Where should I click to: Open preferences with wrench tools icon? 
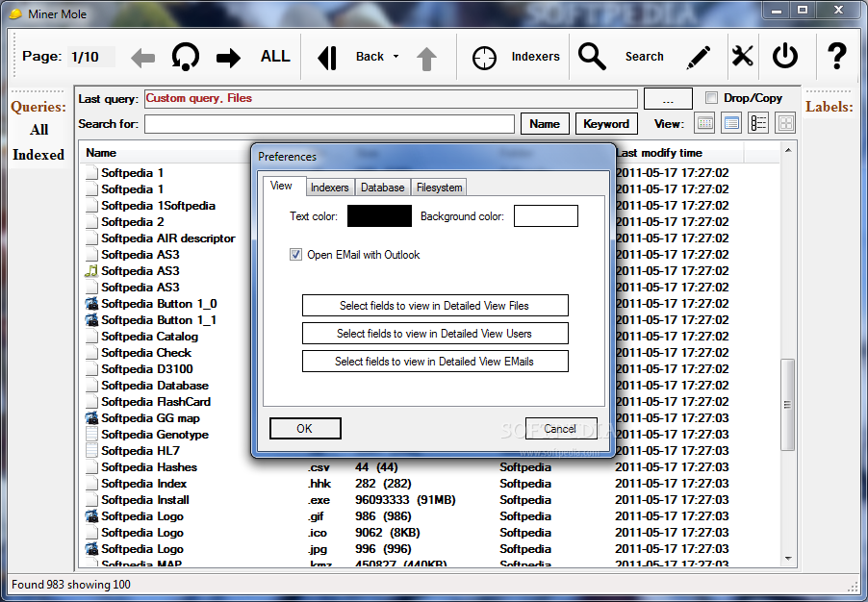tap(742, 57)
